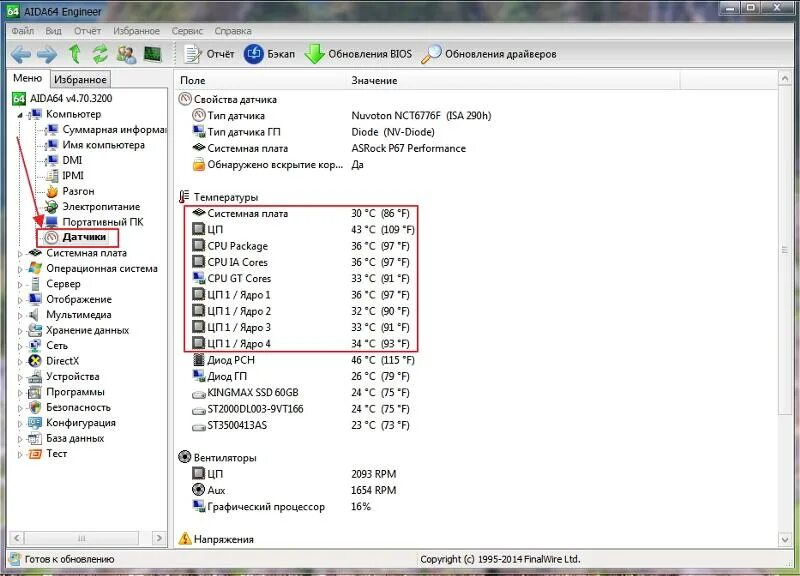The image size is (800, 576).
Task: Select Обнаружено вскрытие корпуса row
Action: (278, 165)
